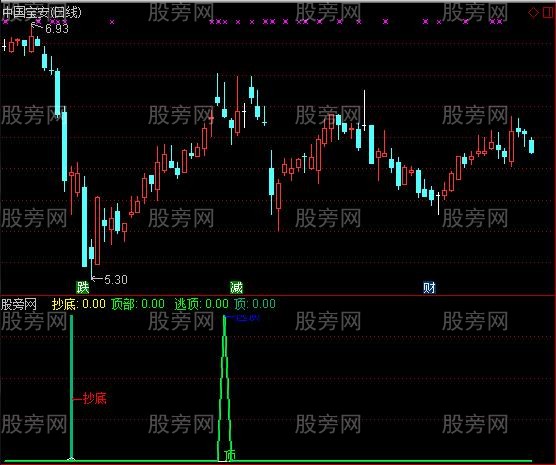Click the 股旁网 indicator name label
Viewport: 556px width, 465px height.
19,304
